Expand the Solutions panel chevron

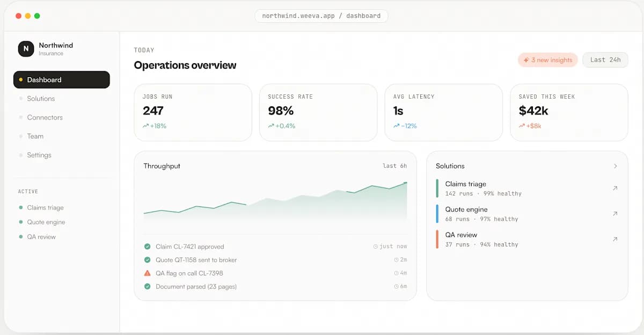pyautogui.click(x=616, y=166)
